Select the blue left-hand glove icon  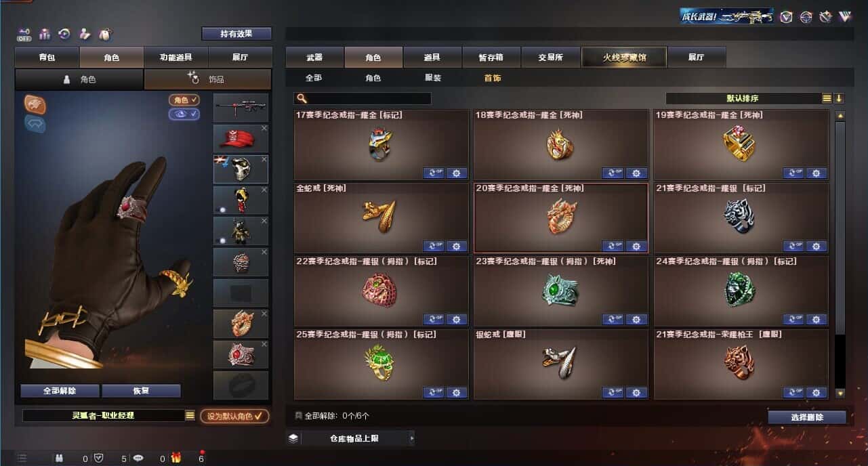coord(35,123)
